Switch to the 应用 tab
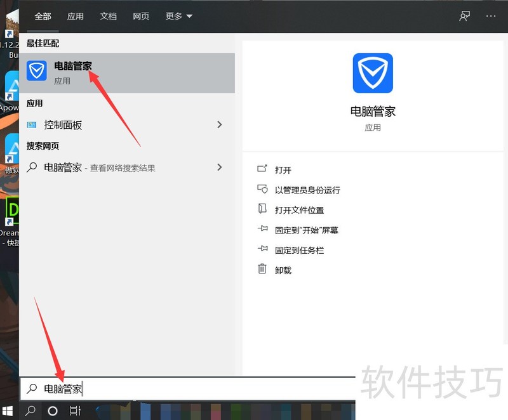 click(75, 16)
